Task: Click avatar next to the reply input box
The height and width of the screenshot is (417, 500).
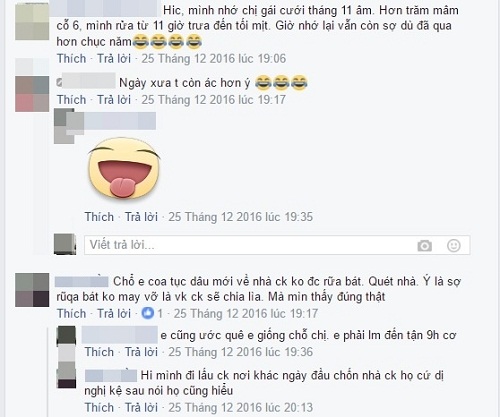Action: point(65,244)
